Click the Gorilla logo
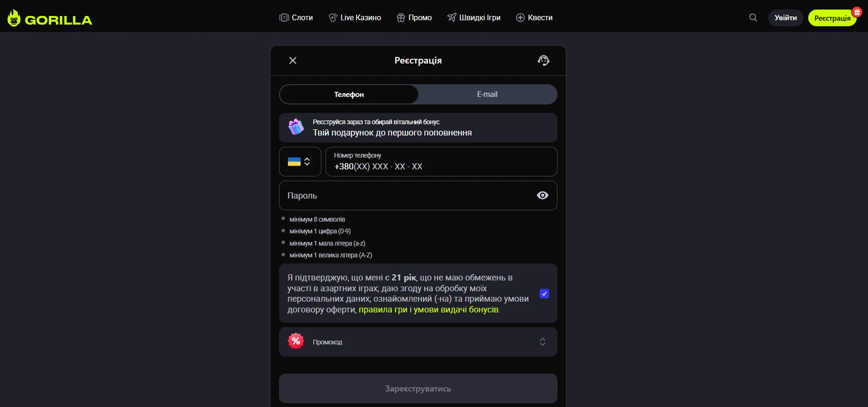 50,18
